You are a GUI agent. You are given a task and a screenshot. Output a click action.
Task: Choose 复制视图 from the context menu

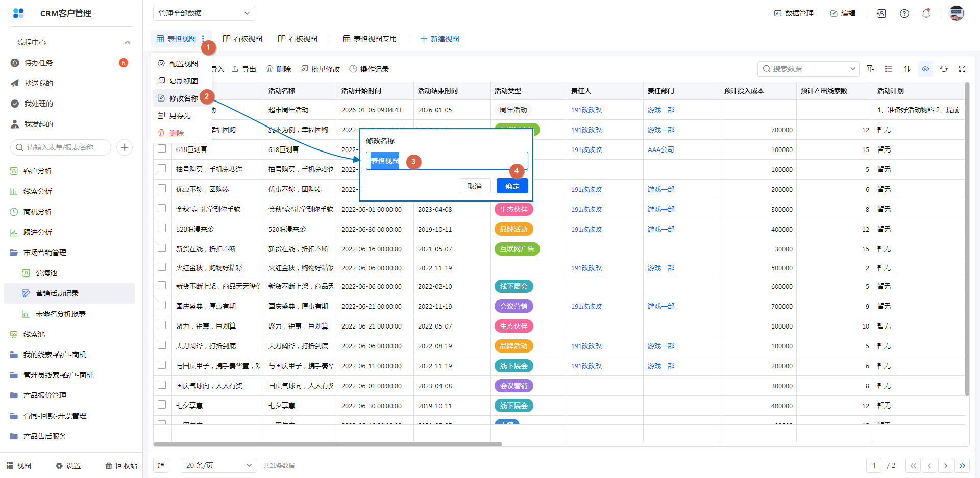click(x=183, y=81)
